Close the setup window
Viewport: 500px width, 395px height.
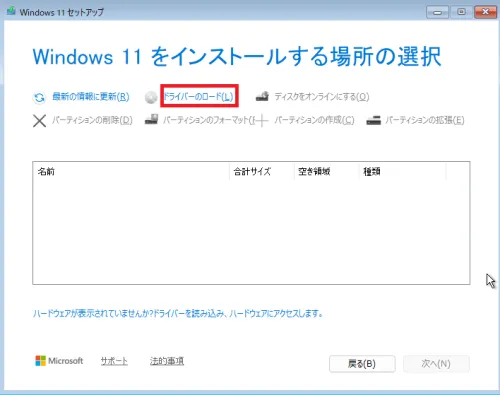click(x=485, y=12)
